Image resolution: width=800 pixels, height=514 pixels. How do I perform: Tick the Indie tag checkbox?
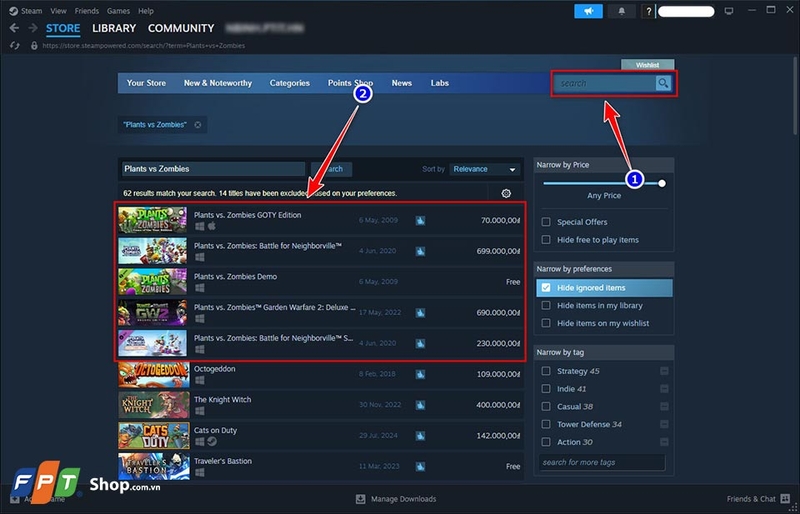(546, 389)
